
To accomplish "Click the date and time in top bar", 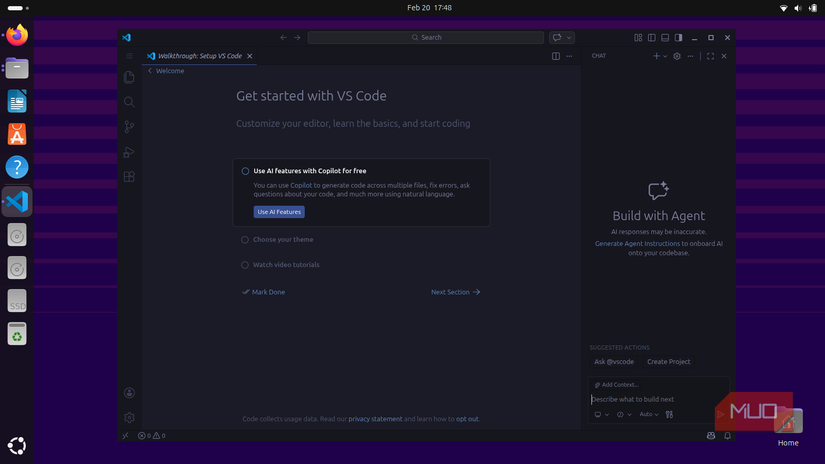I will 429,8.
